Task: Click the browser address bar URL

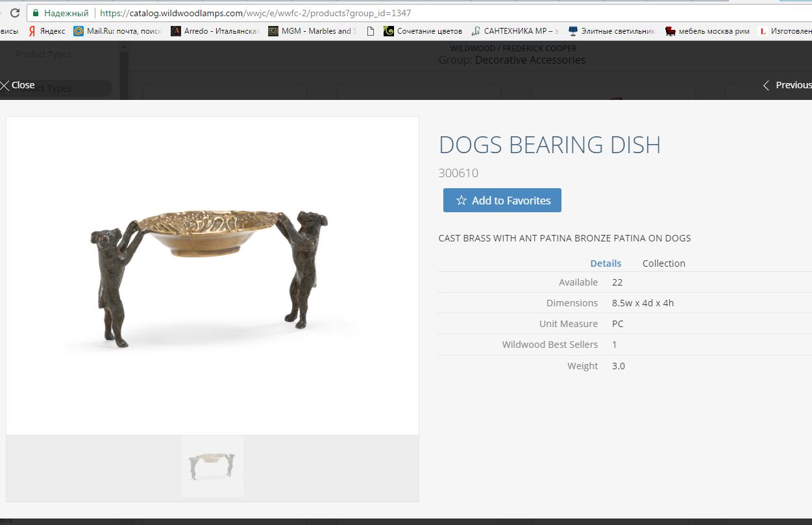Action: click(255, 13)
